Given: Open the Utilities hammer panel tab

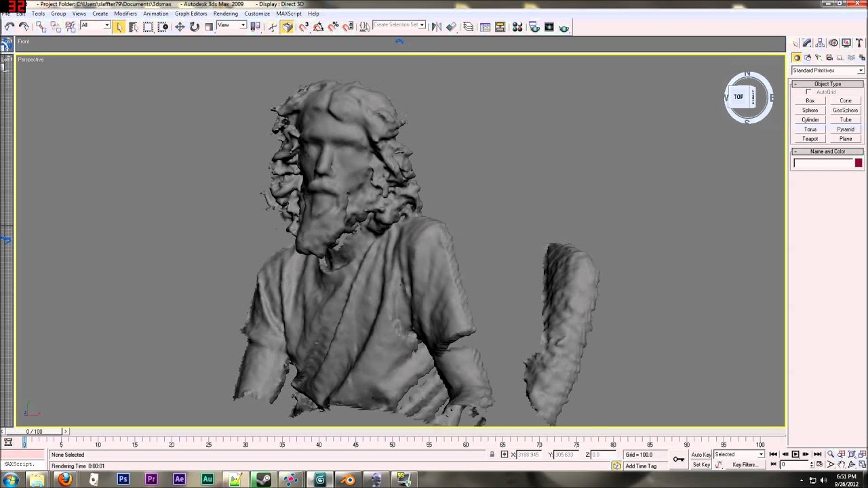Looking at the screenshot, I should 859,43.
